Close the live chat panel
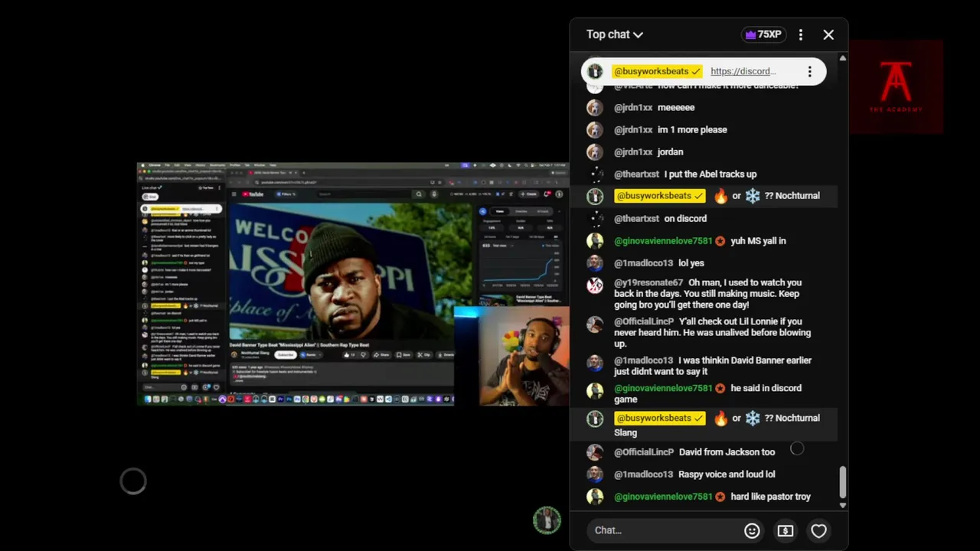This screenshot has width=980, height=551. [x=828, y=34]
